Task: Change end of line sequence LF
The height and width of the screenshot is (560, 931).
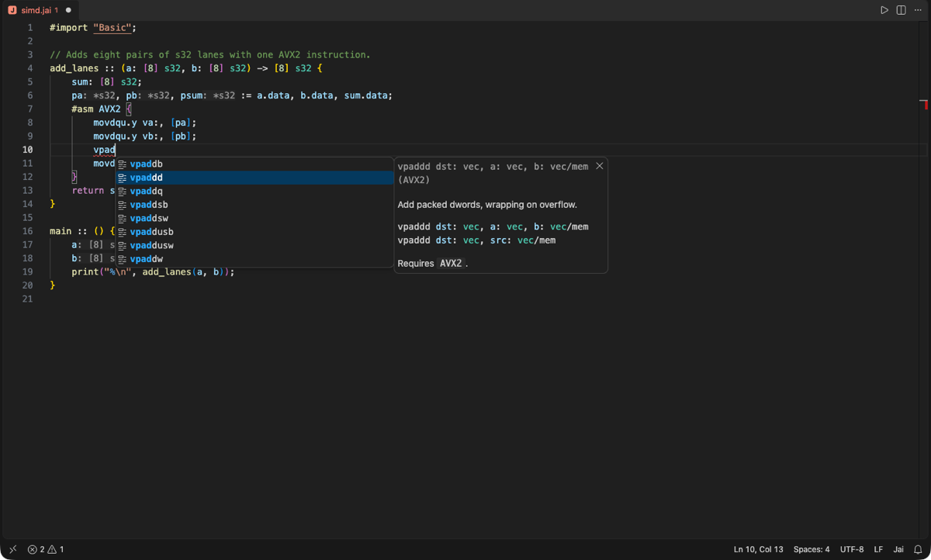Action: point(878,549)
